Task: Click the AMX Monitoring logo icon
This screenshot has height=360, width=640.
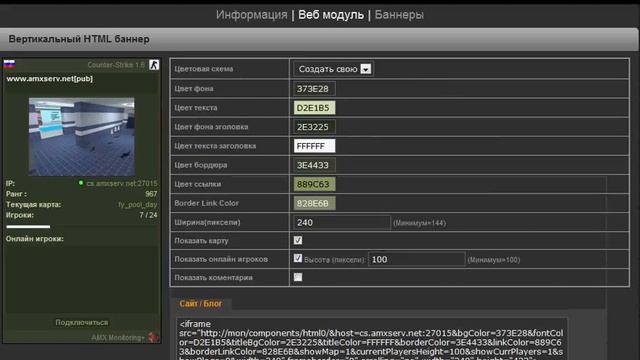Action: 153,338
